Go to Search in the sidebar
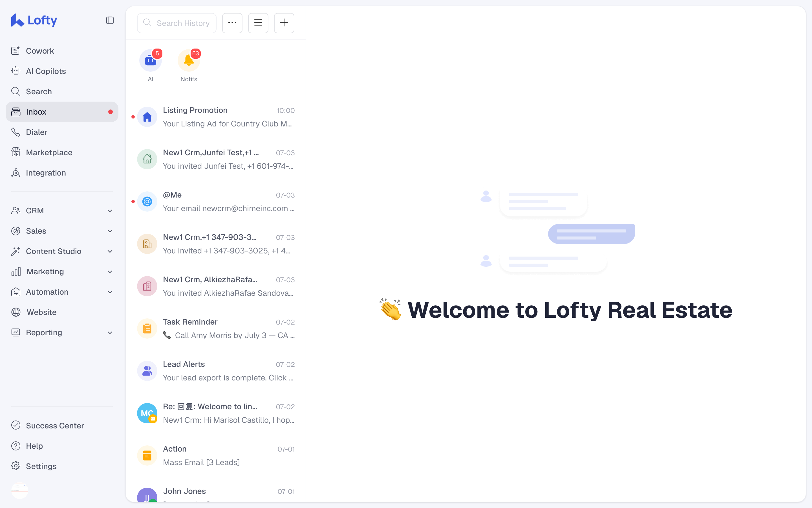Viewport: 812px width, 508px height. pyautogui.click(x=62, y=91)
